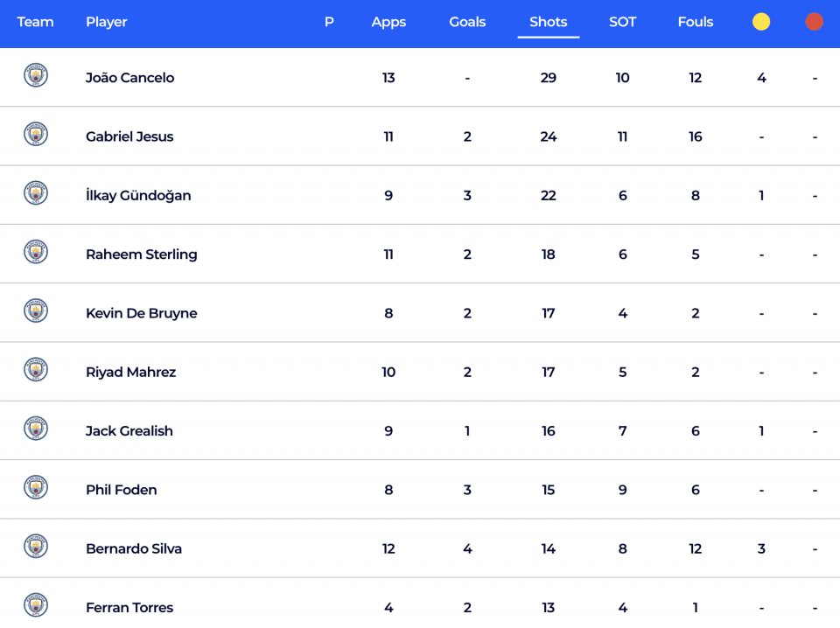Open Bernardo Silva player link
Viewport: 840px width, 628px height.
click(133, 548)
